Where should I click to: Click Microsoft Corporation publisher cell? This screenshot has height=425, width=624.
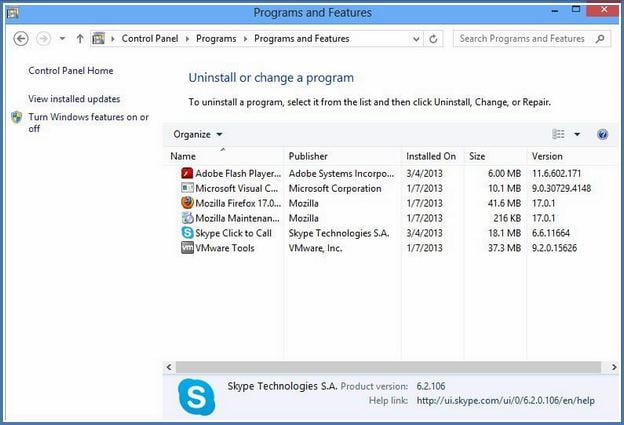point(335,188)
